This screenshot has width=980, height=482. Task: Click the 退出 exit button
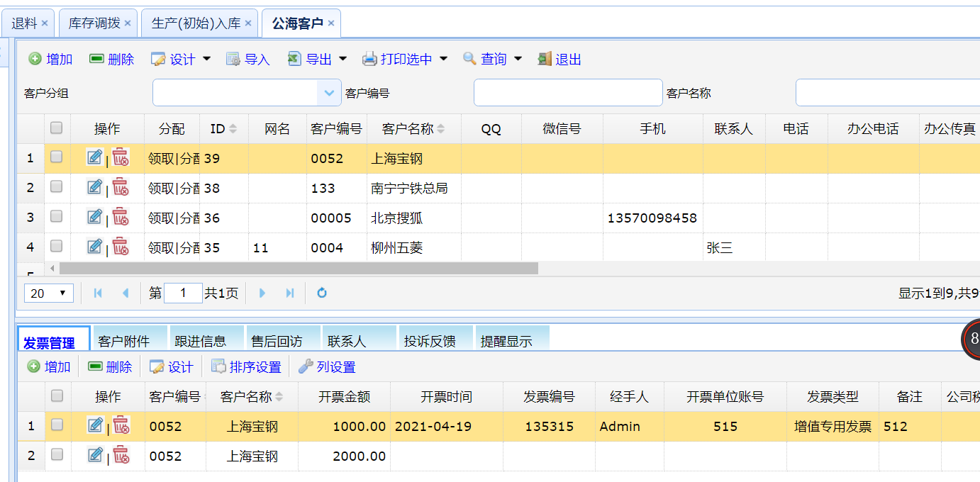[559, 59]
